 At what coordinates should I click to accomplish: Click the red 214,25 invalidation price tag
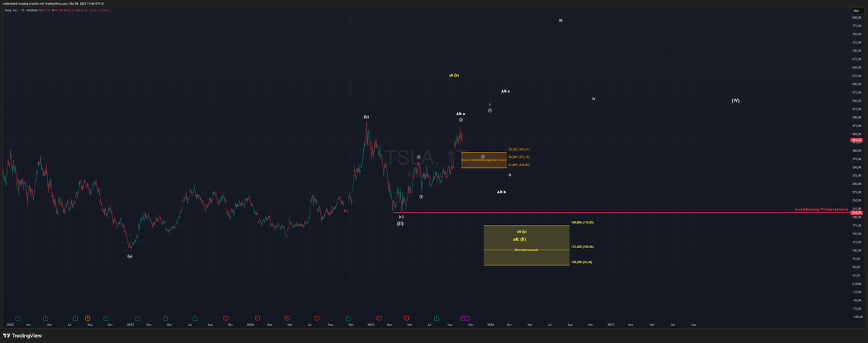tap(856, 213)
